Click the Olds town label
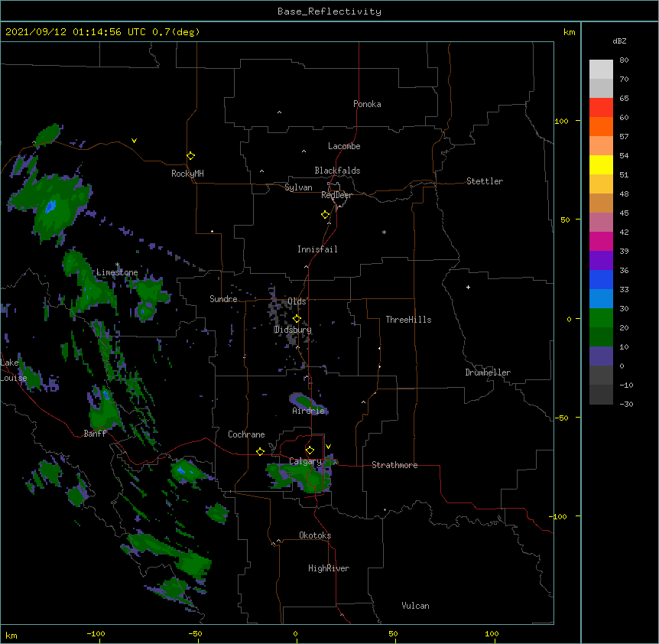The width and height of the screenshot is (659, 644). coord(297,301)
